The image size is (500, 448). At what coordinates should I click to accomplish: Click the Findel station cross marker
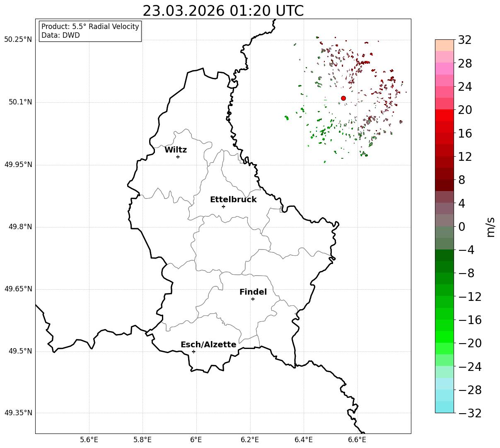pyautogui.click(x=253, y=299)
